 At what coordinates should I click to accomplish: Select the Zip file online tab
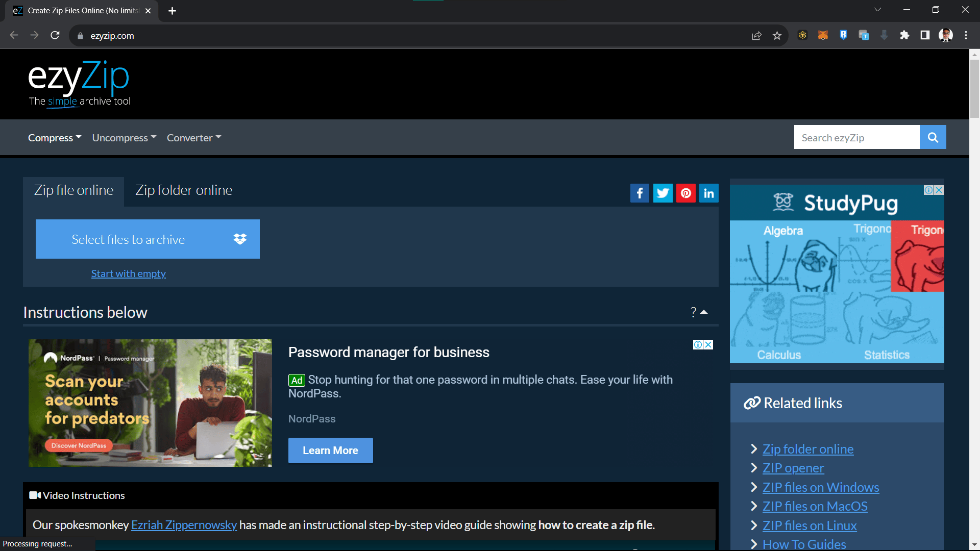point(73,190)
